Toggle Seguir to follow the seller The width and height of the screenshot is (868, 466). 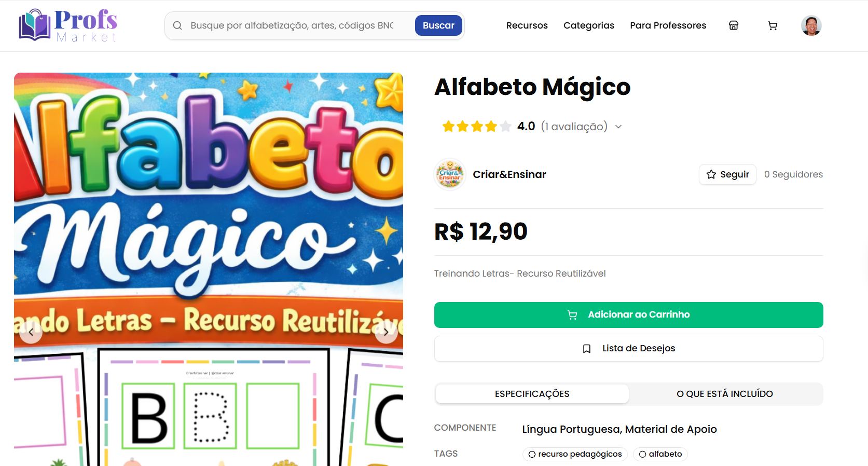727,174
